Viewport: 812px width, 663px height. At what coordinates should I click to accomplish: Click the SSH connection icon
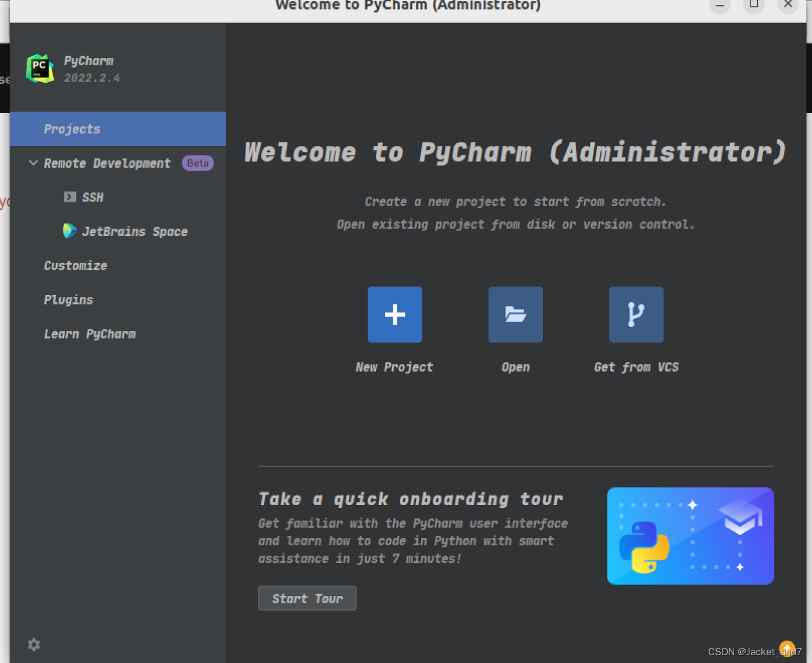(70, 197)
